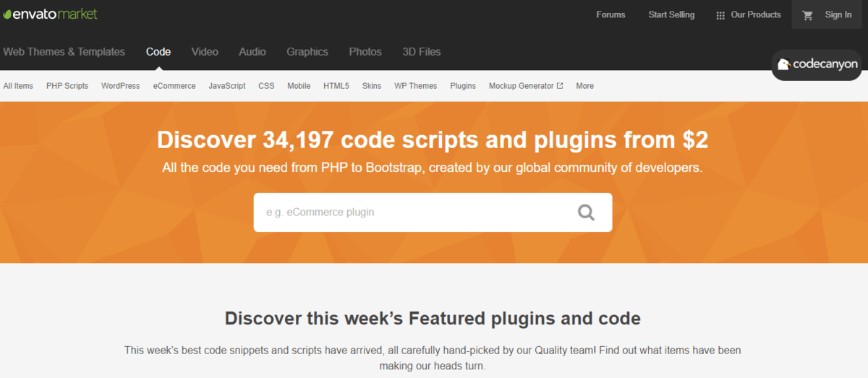Select the Code marketplace tab
868x378 pixels.
tap(158, 51)
